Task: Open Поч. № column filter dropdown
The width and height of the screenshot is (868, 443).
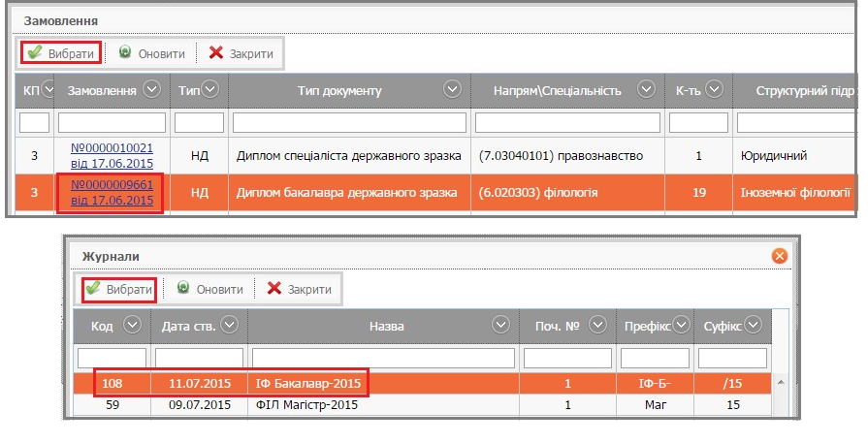Action: (x=597, y=325)
